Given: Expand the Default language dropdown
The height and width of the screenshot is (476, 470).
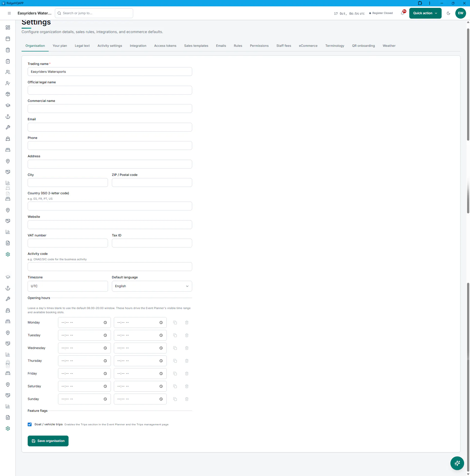Looking at the screenshot, I should (x=152, y=286).
